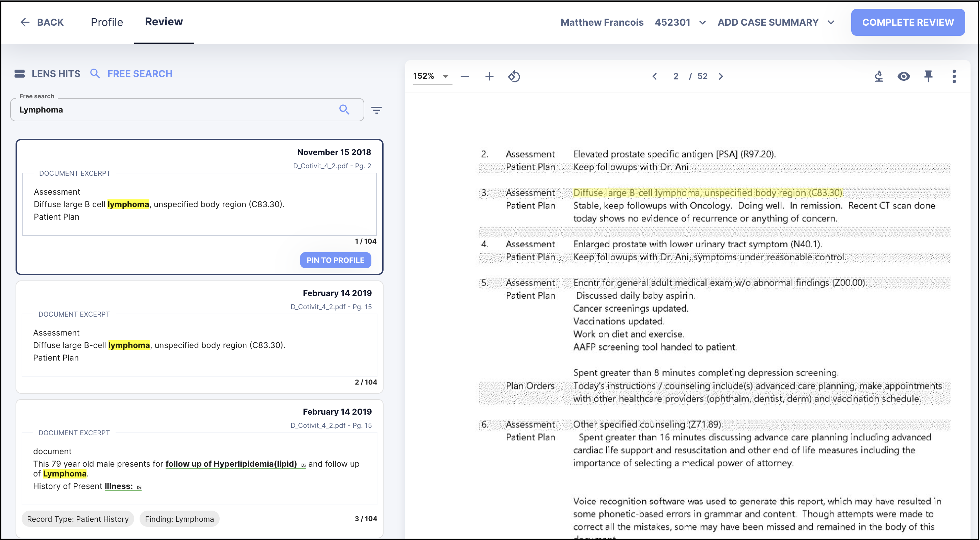This screenshot has height=540, width=980.
Task: Click the Complete Review button
Action: (908, 22)
